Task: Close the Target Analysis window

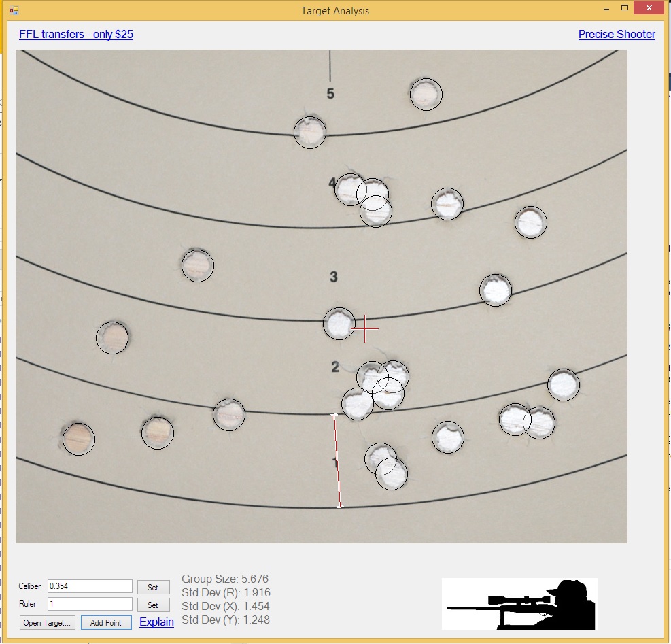Action: click(x=649, y=7)
